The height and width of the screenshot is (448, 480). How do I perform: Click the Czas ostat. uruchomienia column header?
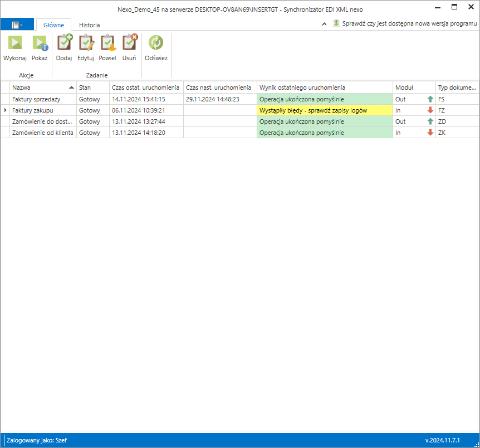coord(146,87)
